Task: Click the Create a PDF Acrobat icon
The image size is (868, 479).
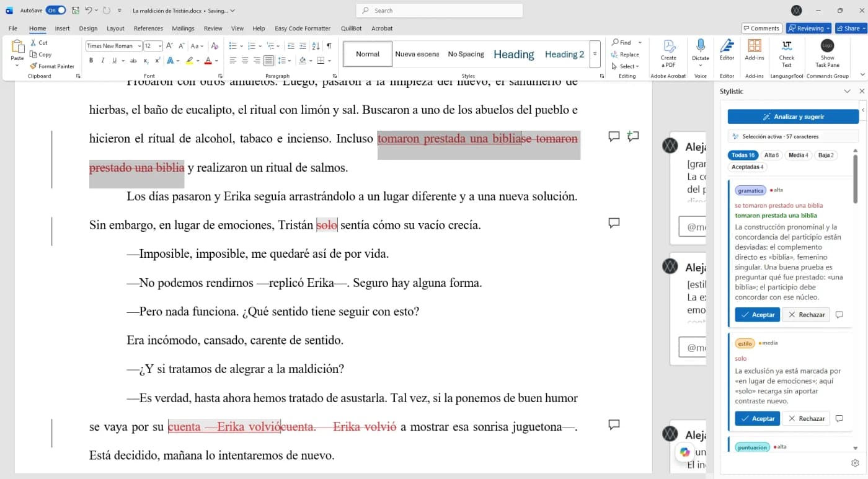Action: 668,46
